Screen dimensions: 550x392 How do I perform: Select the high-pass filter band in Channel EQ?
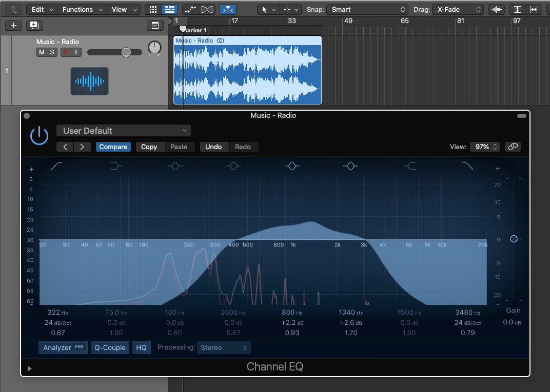[56, 166]
